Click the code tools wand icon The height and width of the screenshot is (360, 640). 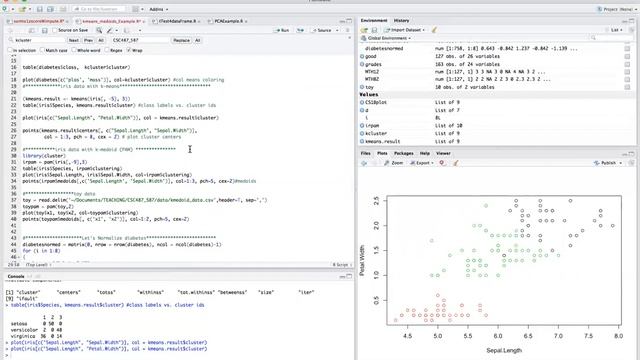click(x=109, y=30)
